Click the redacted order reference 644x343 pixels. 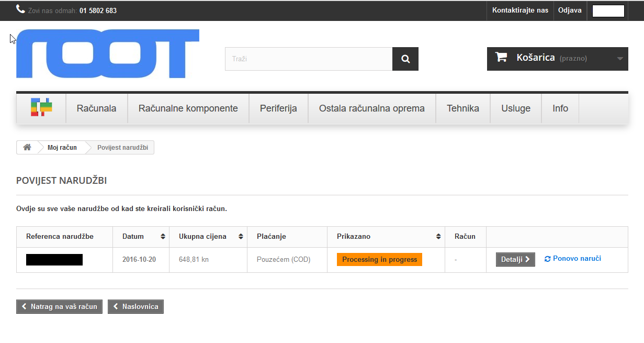click(54, 260)
